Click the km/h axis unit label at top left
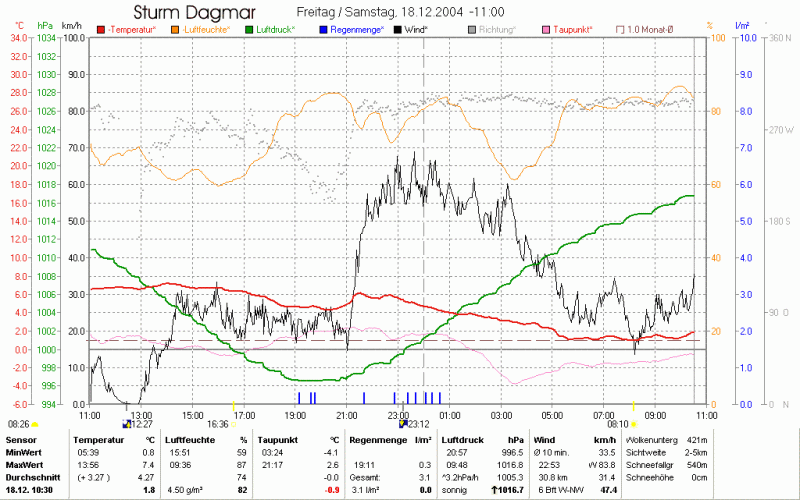Screen dimensions: 800x500 pyautogui.click(x=70, y=25)
